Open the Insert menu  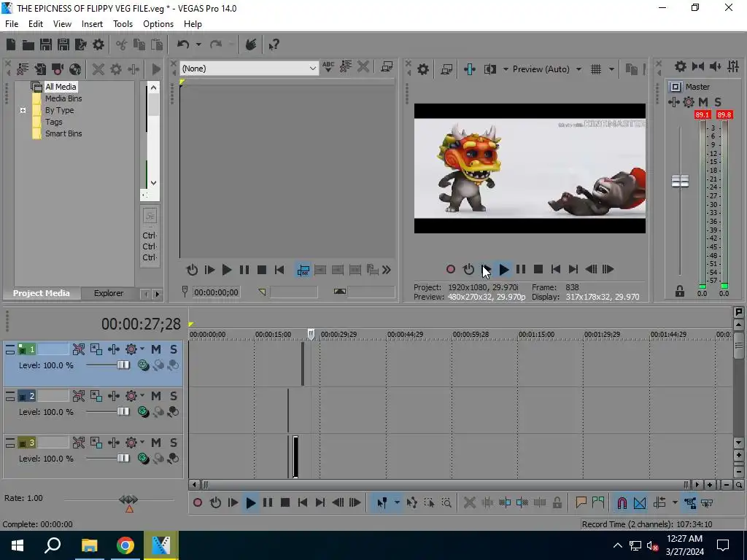[x=92, y=24]
